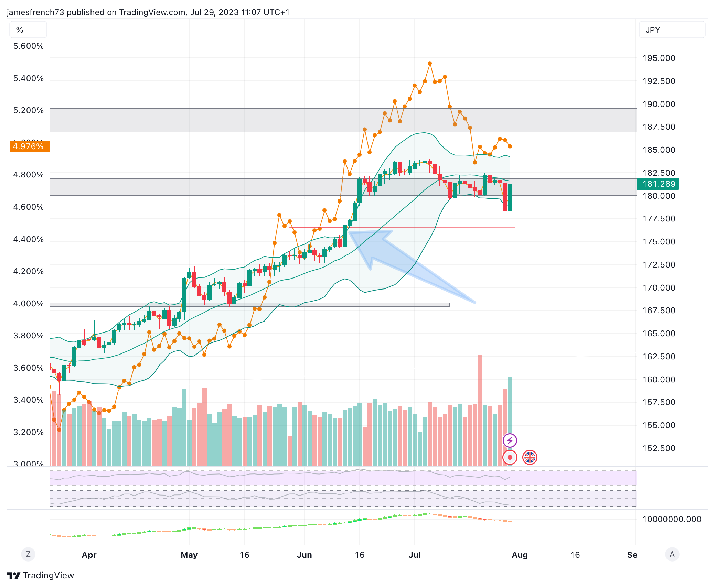The image size is (715, 588).
Task: Click the 170.000 price scale value
Action: point(659,288)
